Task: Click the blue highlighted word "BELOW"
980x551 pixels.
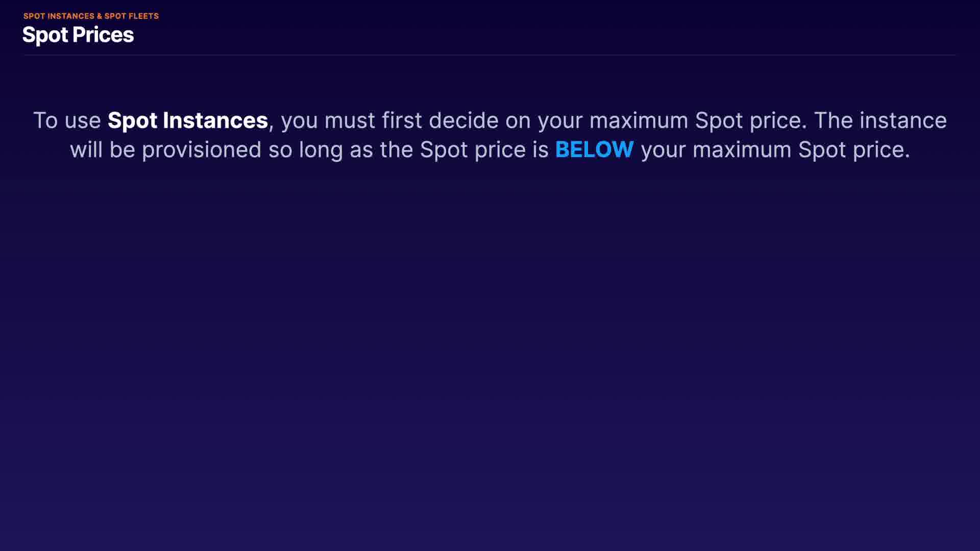Action: tap(594, 150)
